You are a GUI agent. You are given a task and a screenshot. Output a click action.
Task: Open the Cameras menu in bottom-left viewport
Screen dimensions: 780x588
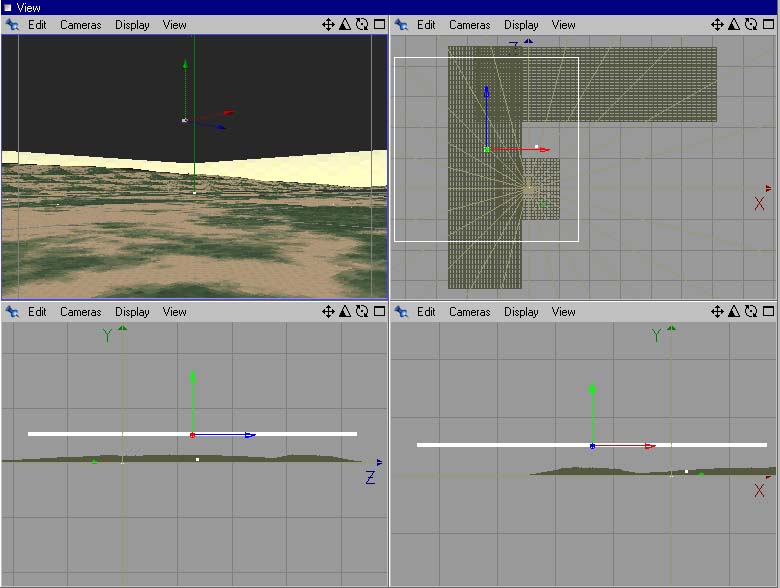[x=80, y=312]
